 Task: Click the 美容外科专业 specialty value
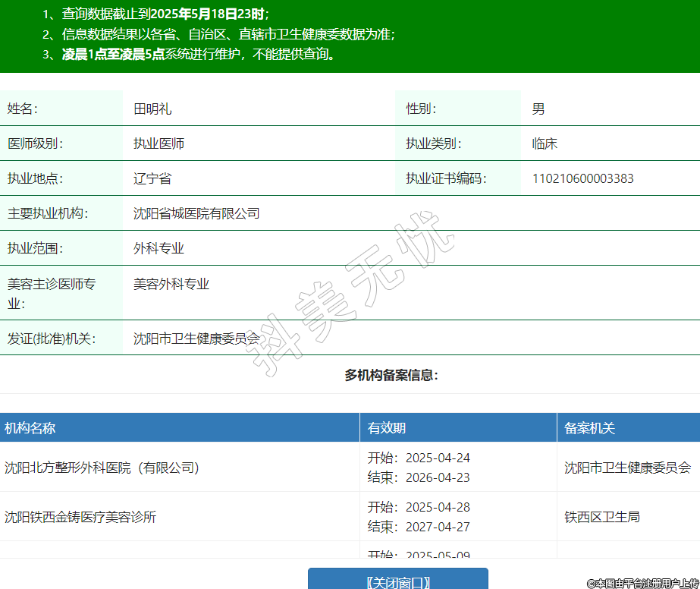coord(171,284)
